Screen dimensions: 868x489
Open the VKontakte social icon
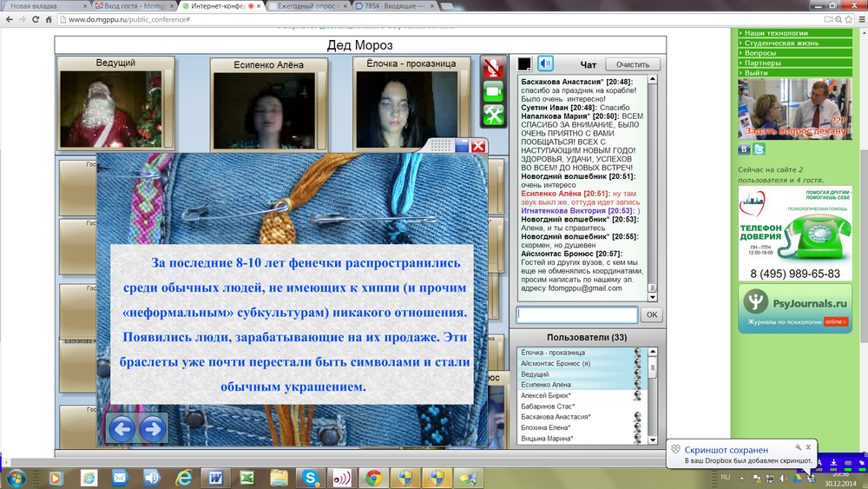[x=744, y=149]
